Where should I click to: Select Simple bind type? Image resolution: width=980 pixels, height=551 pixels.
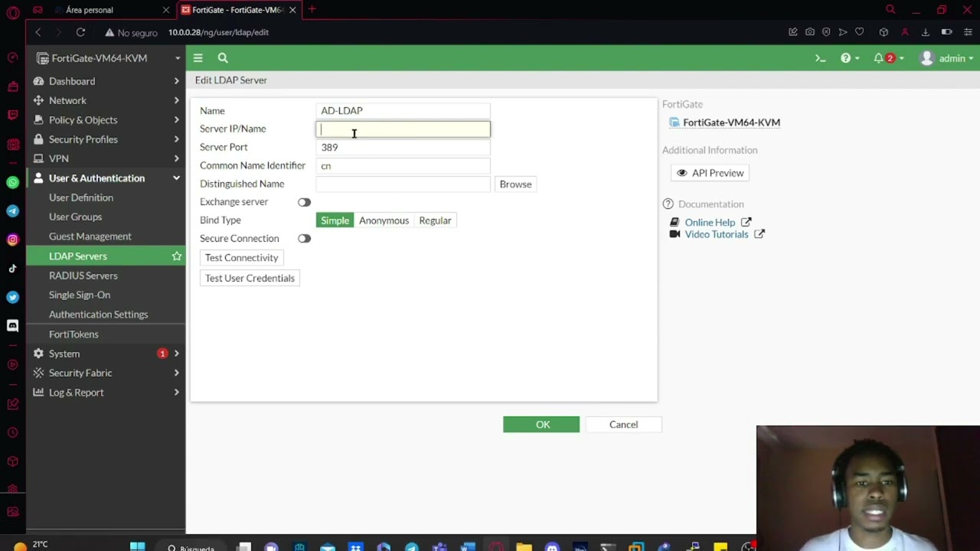tap(335, 220)
